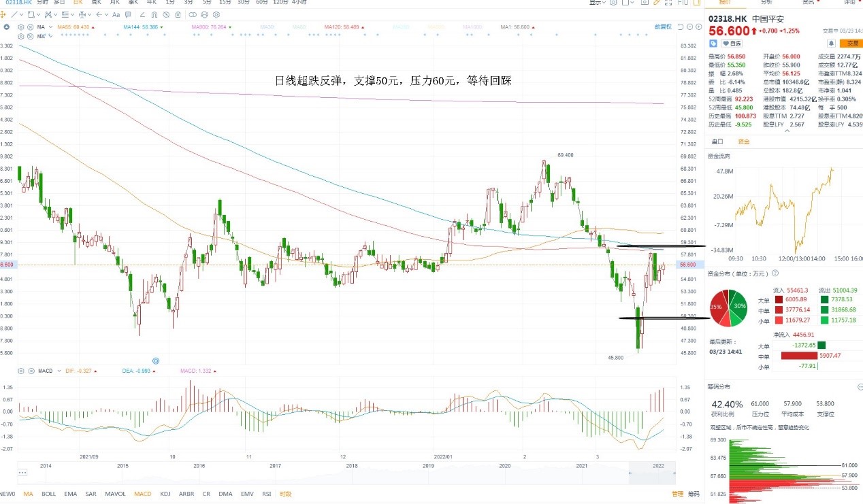Open settings gear for the MACD indicator
This screenshot has width=863, height=504.
(20, 371)
